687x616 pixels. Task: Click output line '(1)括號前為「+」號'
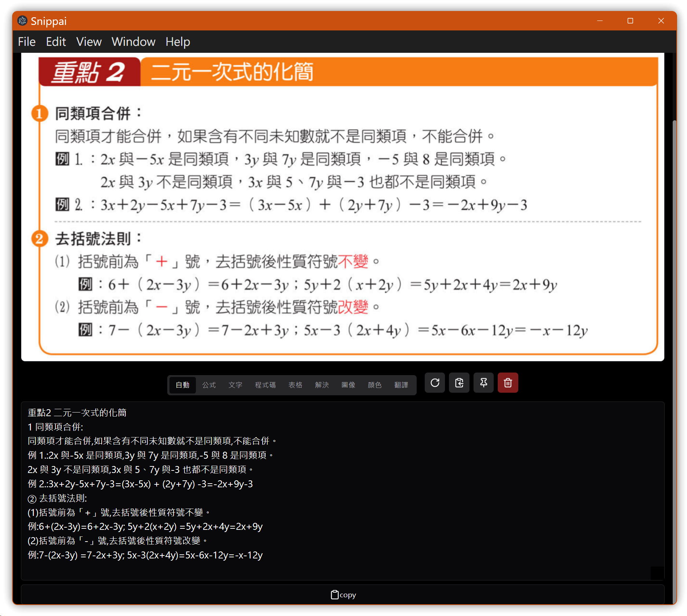pyautogui.click(x=119, y=512)
